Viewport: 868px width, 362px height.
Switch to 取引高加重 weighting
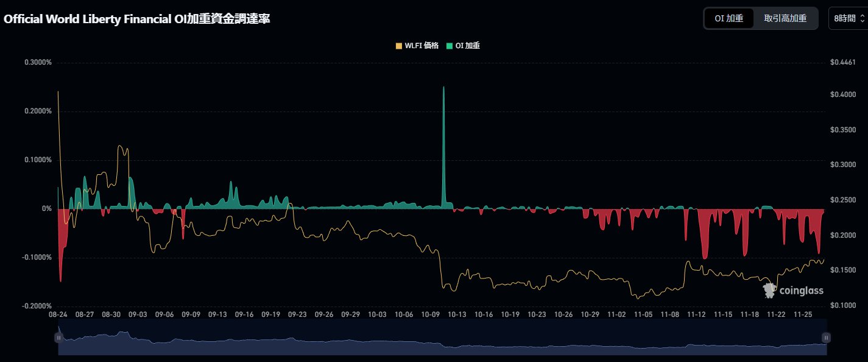[x=785, y=18]
